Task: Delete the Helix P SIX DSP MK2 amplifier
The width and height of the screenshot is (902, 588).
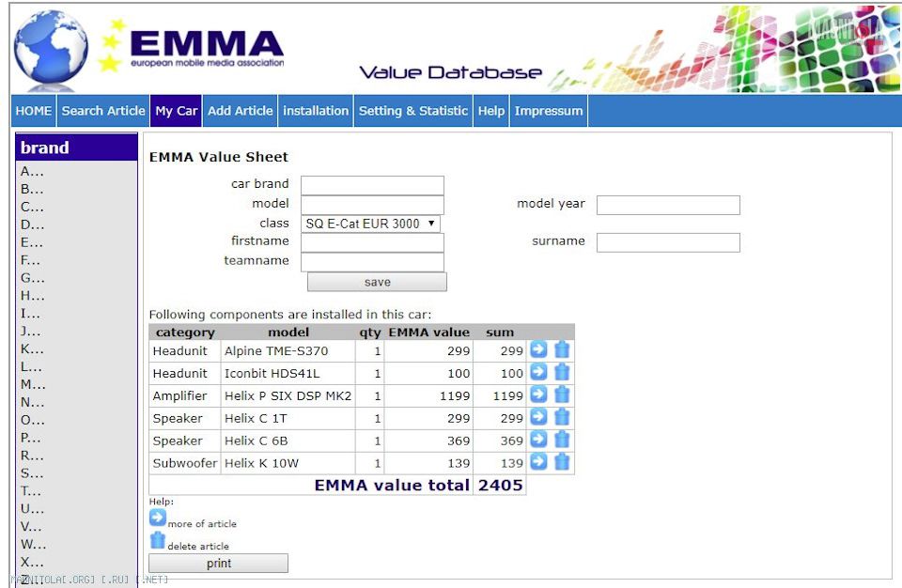Action: coord(562,395)
